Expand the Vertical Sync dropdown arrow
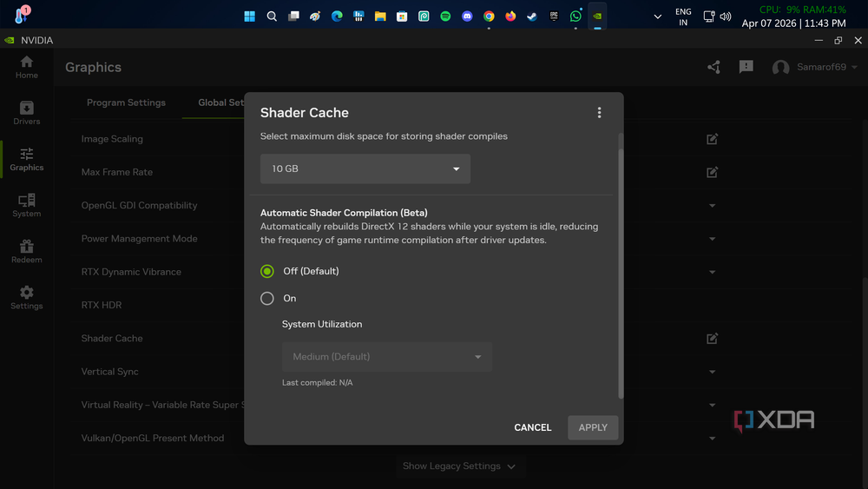868x489 pixels. (713, 372)
